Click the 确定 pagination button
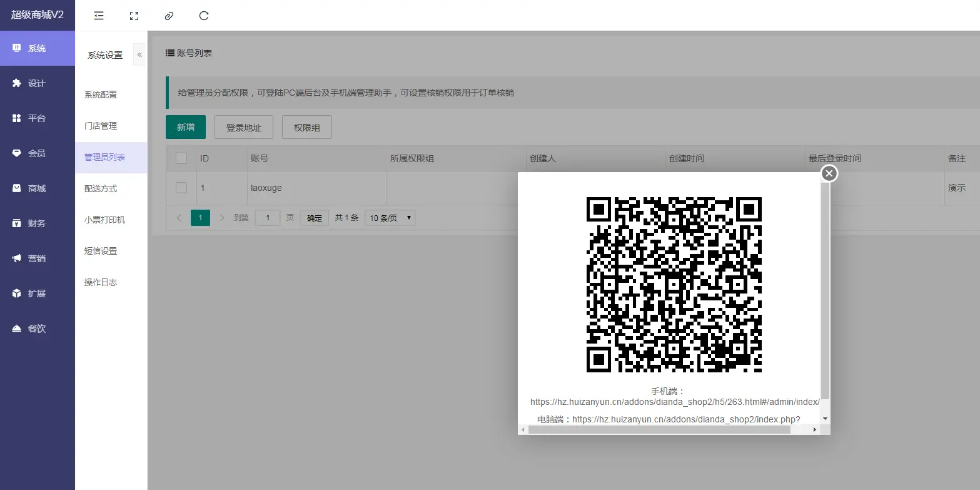980x490 pixels. [315, 218]
